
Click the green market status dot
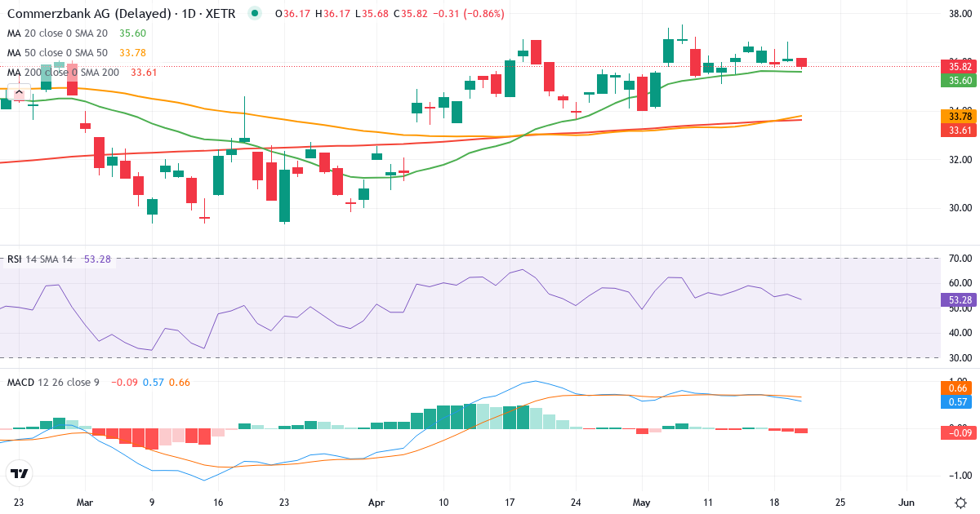256,14
